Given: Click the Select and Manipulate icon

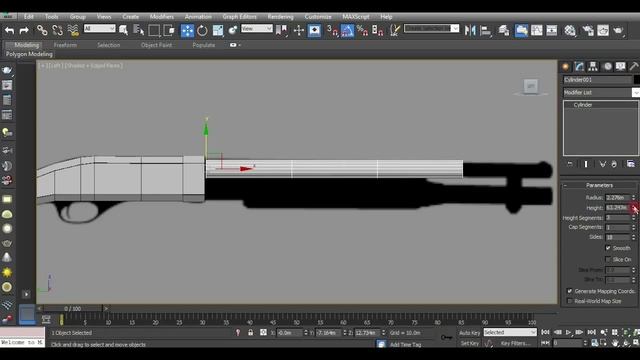Looking at the screenshot, I should (x=233, y=30).
